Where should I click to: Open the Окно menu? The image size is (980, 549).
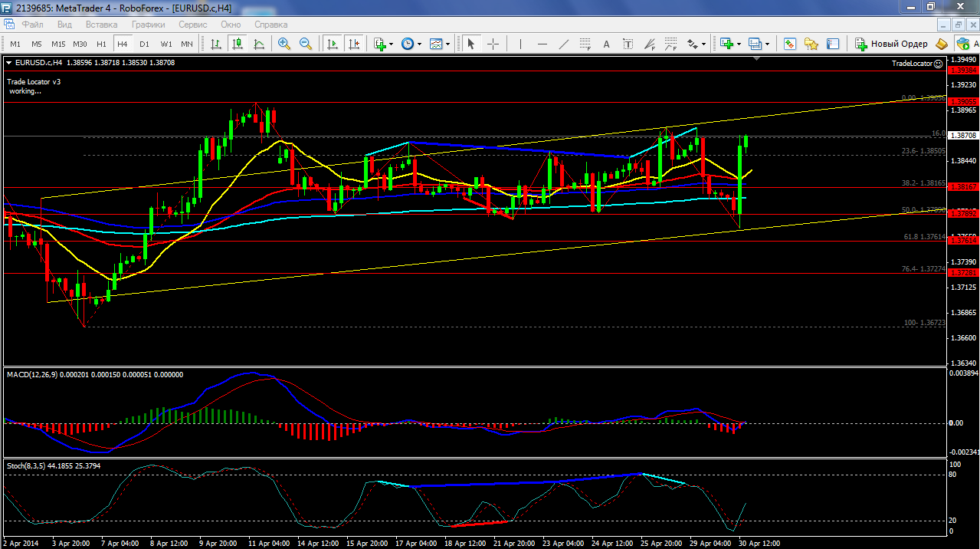tap(231, 24)
